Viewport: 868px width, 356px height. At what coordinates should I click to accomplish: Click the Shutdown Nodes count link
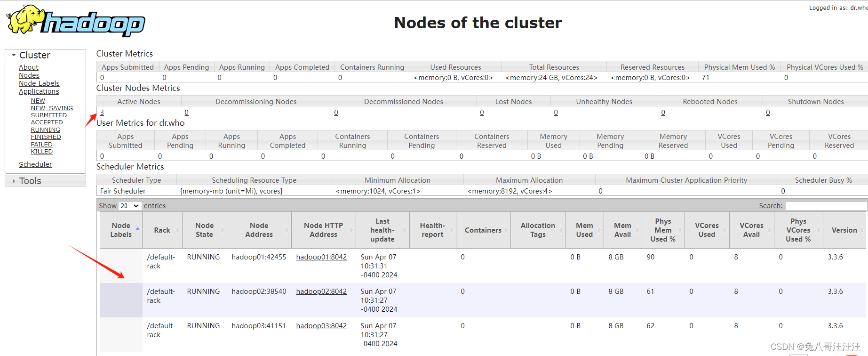768,113
